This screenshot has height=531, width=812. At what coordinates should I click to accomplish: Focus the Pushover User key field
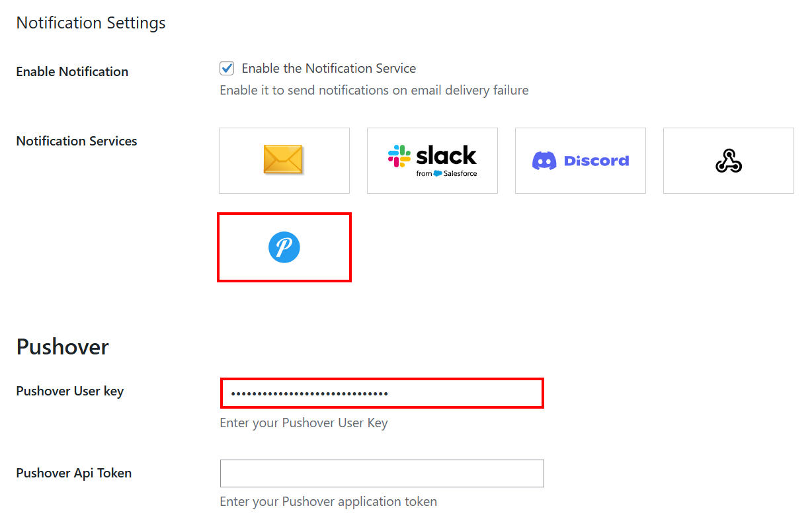coord(382,393)
